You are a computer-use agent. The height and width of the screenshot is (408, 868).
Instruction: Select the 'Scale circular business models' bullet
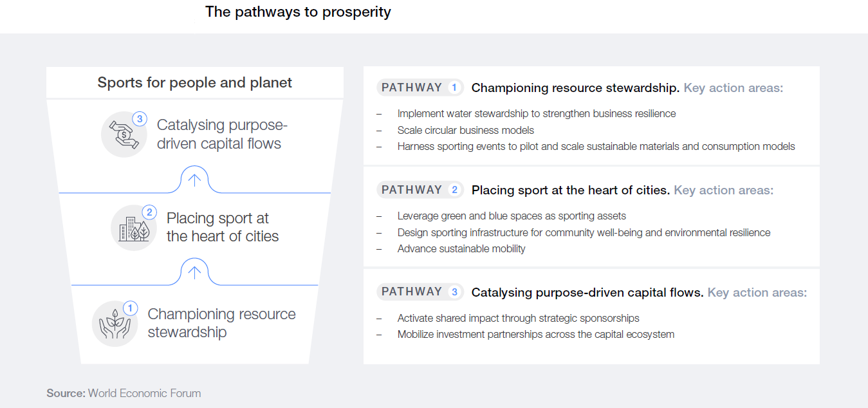[x=466, y=130]
